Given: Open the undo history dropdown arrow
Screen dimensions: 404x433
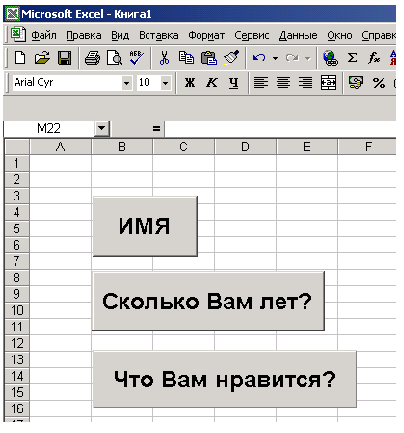Looking at the screenshot, I should pos(275,58).
